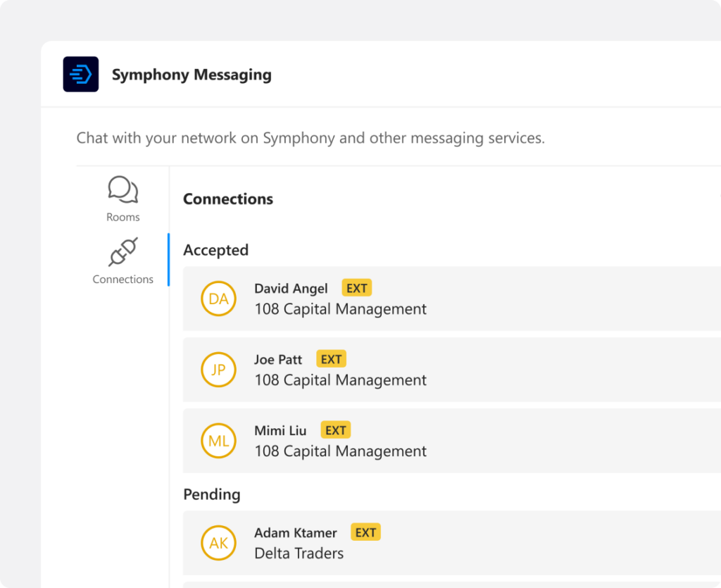This screenshot has width=721, height=588.
Task: Click the EXT badge beside David Angel
Action: click(x=356, y=288)
